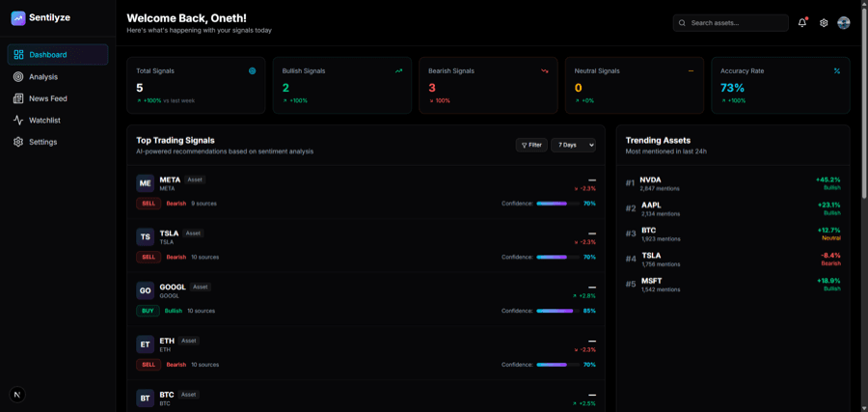The height and width of the screenshot is (412, 868).
Task: Click the Bullish label on GOOGL signal
Action: (x=174, y=311)
